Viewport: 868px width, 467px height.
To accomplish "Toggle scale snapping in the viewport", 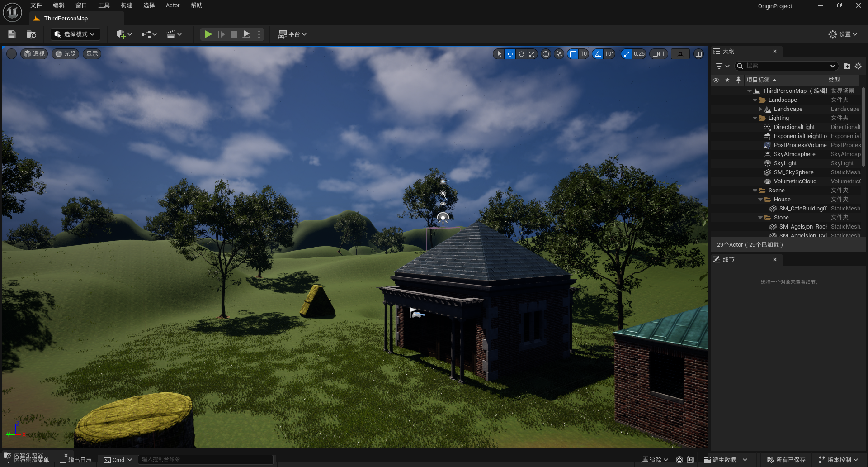I will point(627,54).
